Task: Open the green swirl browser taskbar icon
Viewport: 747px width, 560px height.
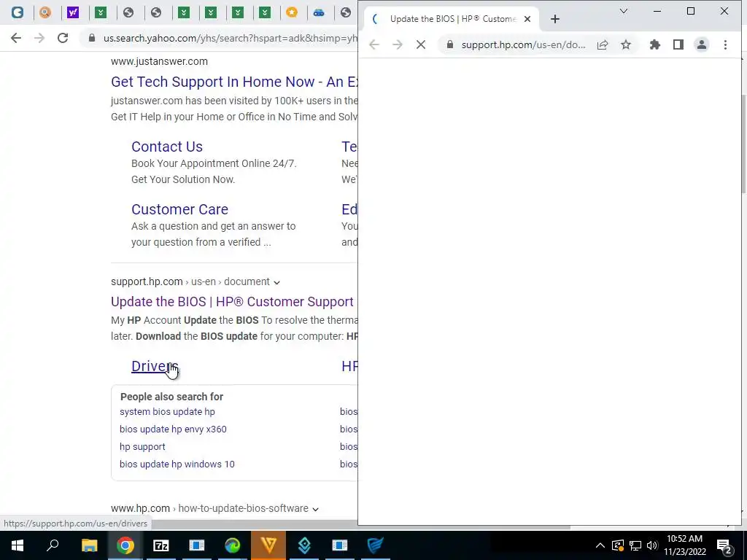Action: (233, 545)
